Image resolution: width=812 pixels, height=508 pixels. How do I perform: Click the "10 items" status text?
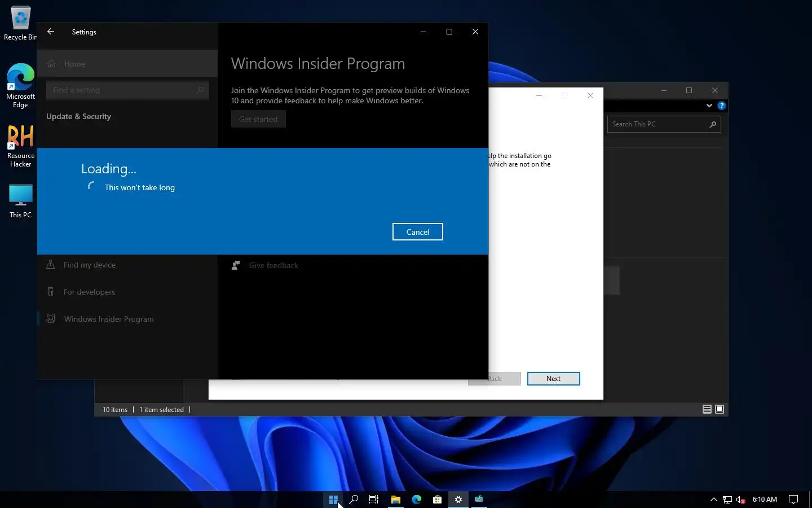tap(115, 410)
